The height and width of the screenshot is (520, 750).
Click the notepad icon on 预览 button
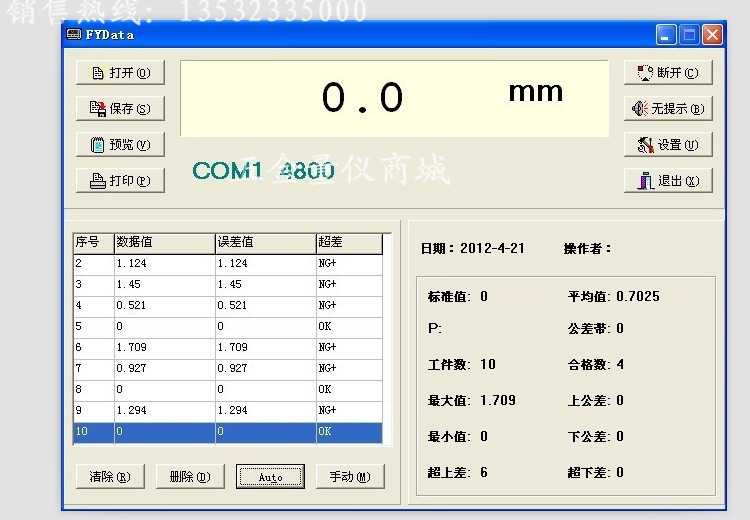(97, 144)
